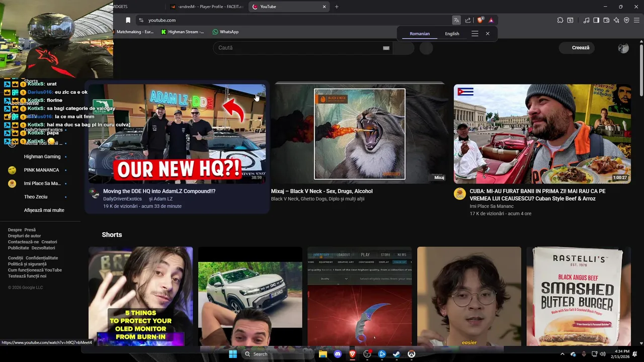
Task: Open translate options menu in translation popup
Action: pos(475,34)
